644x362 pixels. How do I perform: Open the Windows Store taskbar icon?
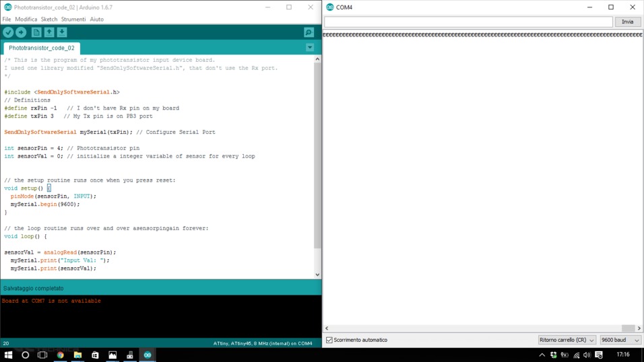[95, 355]
